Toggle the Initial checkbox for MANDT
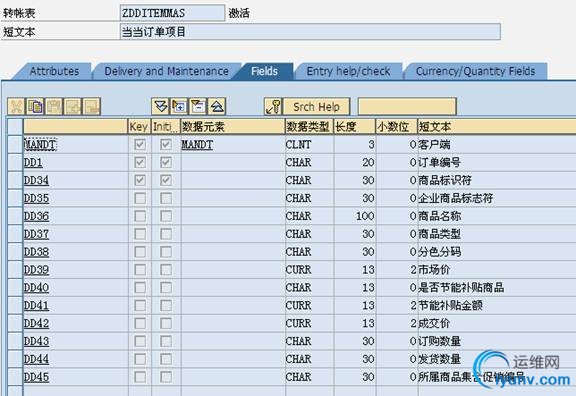576x396 pixels. point(166,144)
